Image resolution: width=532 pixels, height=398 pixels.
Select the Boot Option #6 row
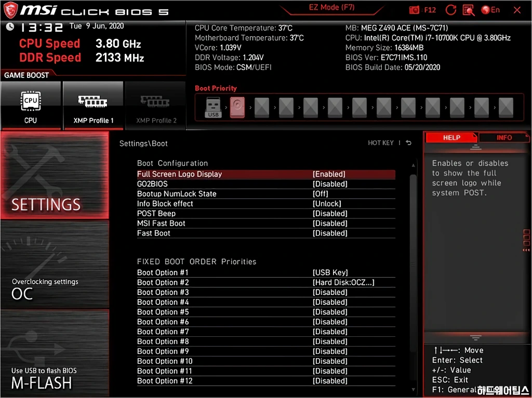click(x=266, y=322)
